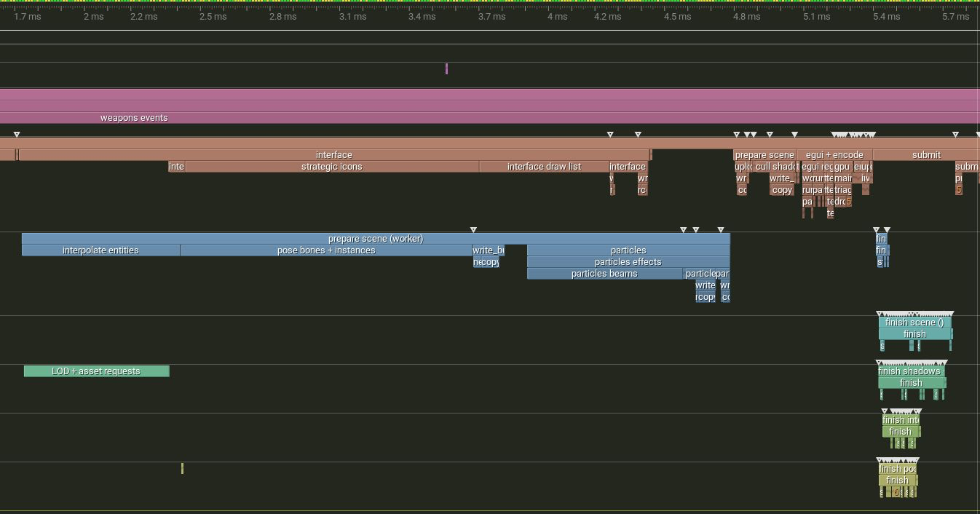Viewport: 980px width, 514px height.
Task: Click the strategic icons scope bar
Action: click(332, 167)
